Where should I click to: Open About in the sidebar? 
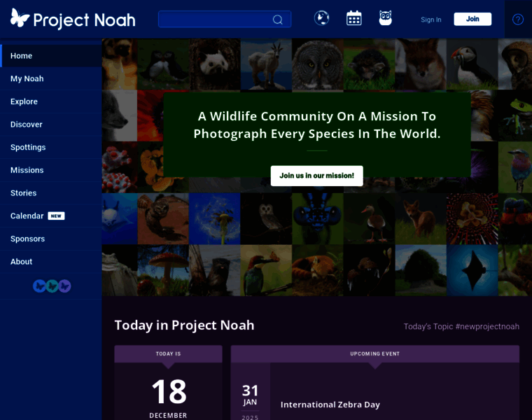(x=51, y=262)
